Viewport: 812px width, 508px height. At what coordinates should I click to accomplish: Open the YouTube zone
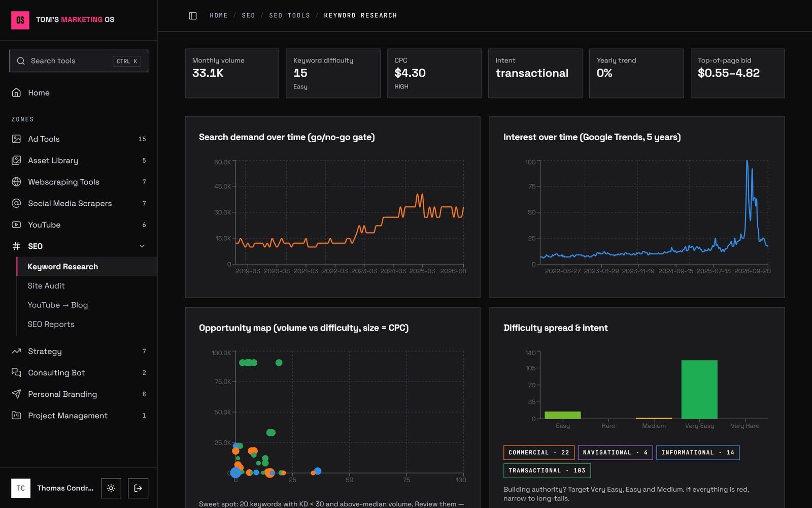[x=79, y=225]
